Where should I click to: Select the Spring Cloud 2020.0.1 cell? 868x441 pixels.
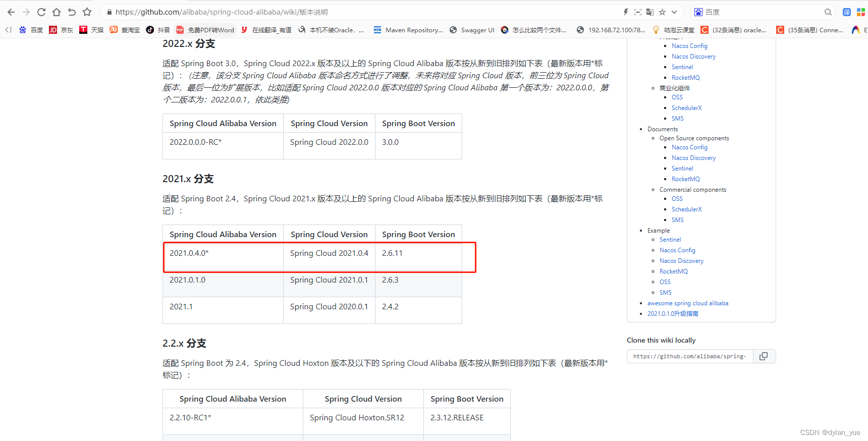(x=329, y=310)
